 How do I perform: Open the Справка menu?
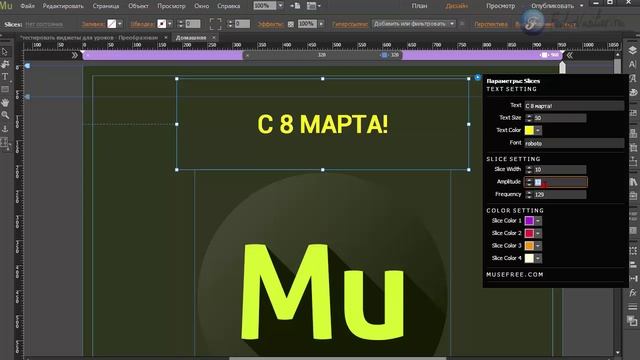tap(229, 6)
